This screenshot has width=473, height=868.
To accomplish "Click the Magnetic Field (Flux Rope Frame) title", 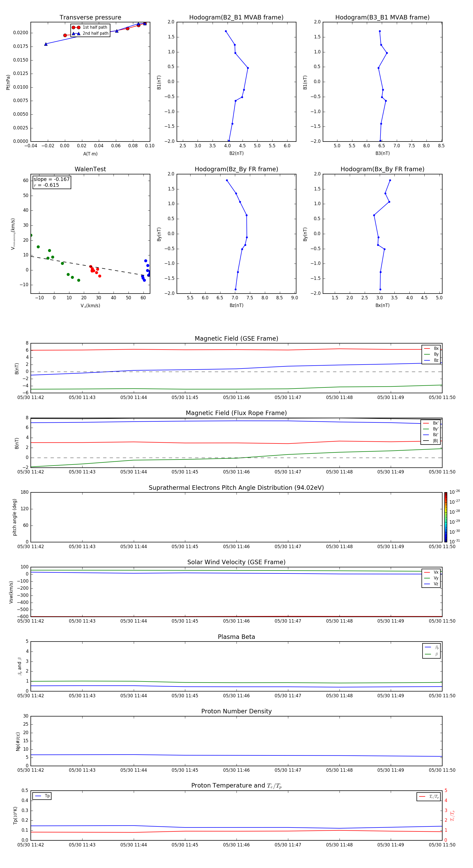I will [236, 413].
